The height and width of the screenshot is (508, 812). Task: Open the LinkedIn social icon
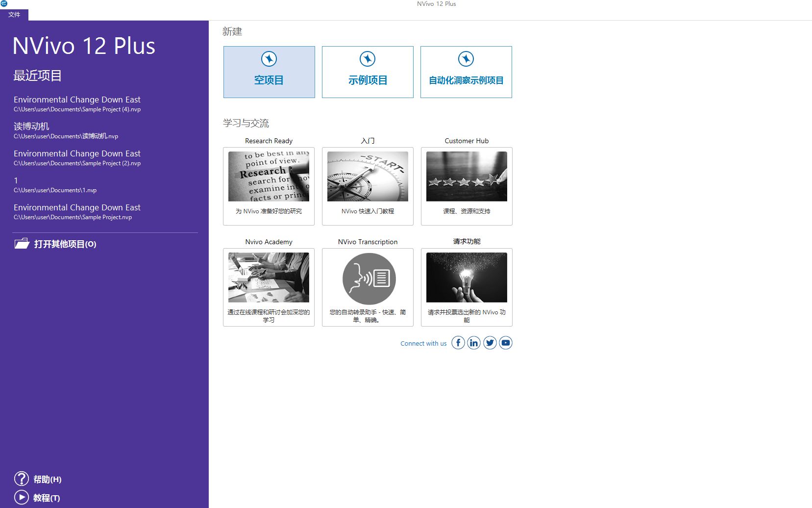(x=473, y=343)
